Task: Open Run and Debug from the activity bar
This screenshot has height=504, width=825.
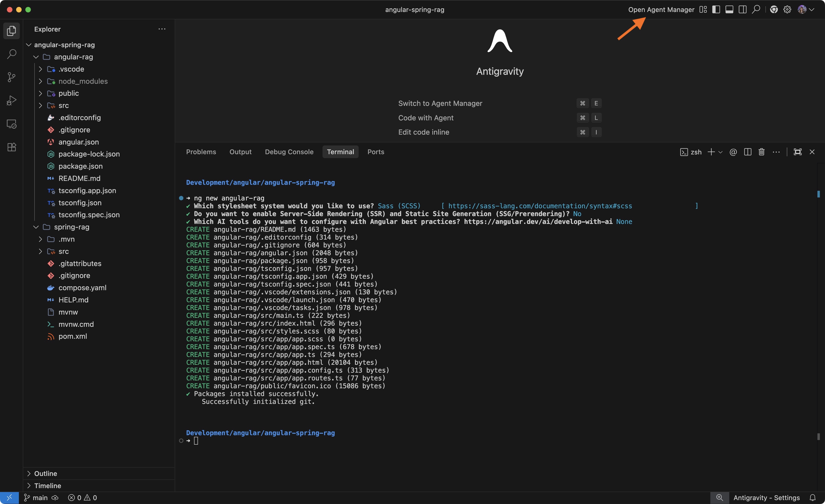Action: click(x=12, y=100)
